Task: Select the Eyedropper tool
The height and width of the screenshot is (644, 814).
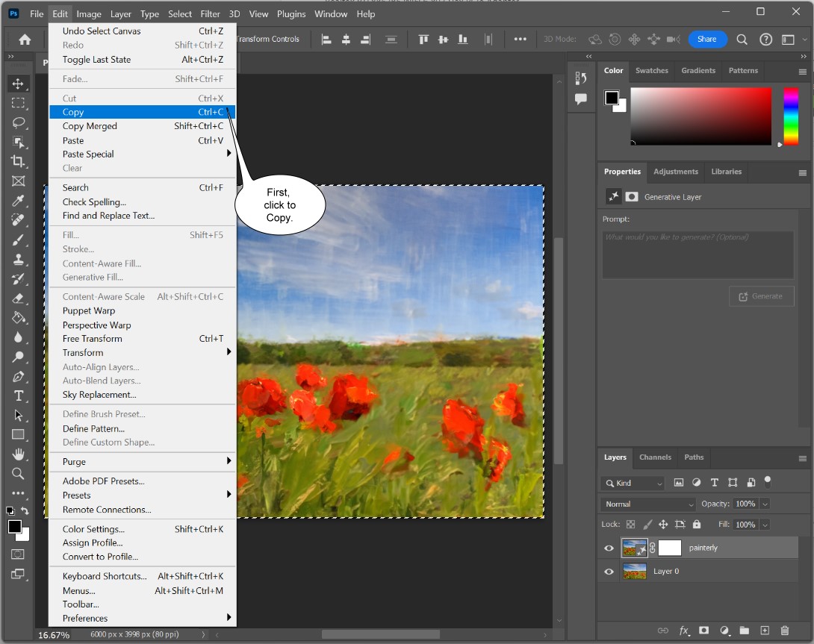Action: (19, 201)
